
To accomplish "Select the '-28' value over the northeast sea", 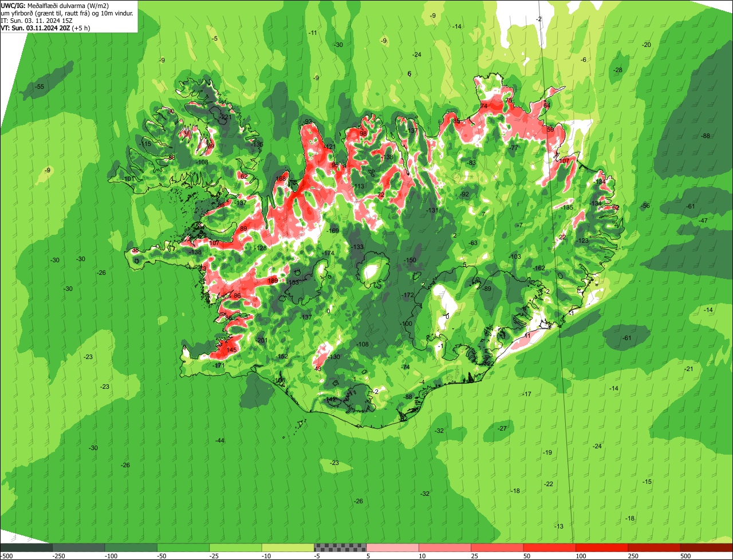I will pyautogui.click(x=617, y=70).
